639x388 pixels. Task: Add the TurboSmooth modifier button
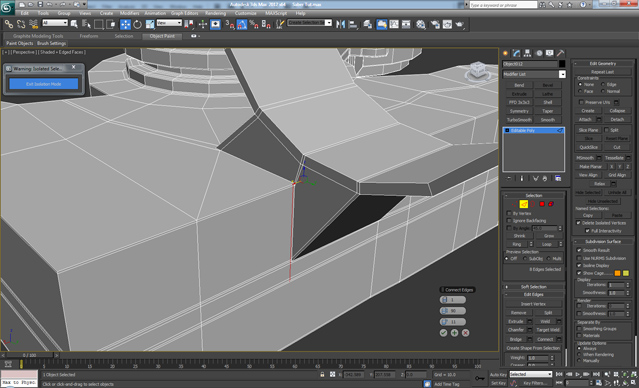[x=519, y=120]
